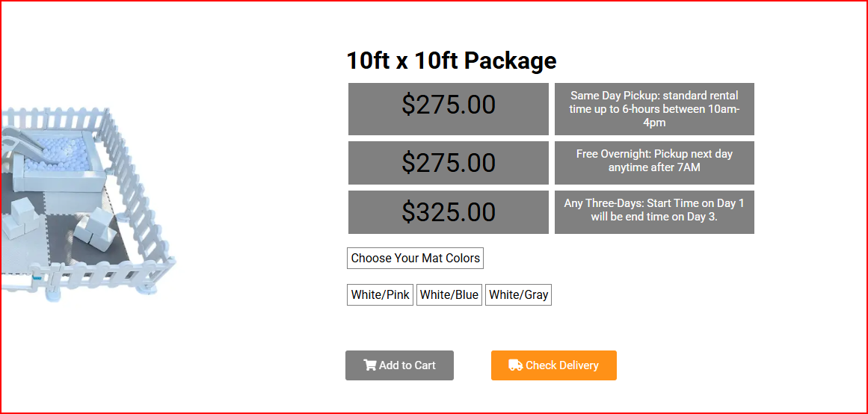Click the Free Overnight pickup description

point(654,161)
